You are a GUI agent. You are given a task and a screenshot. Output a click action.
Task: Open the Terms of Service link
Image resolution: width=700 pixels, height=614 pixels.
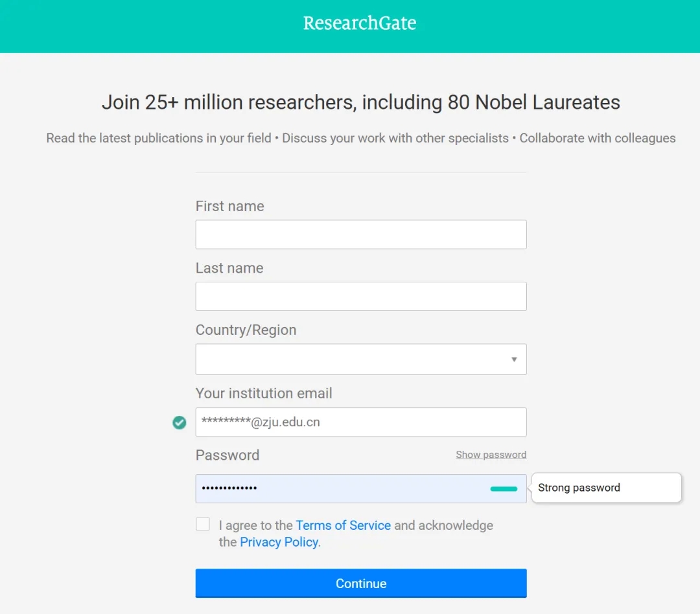coord(344,525)
